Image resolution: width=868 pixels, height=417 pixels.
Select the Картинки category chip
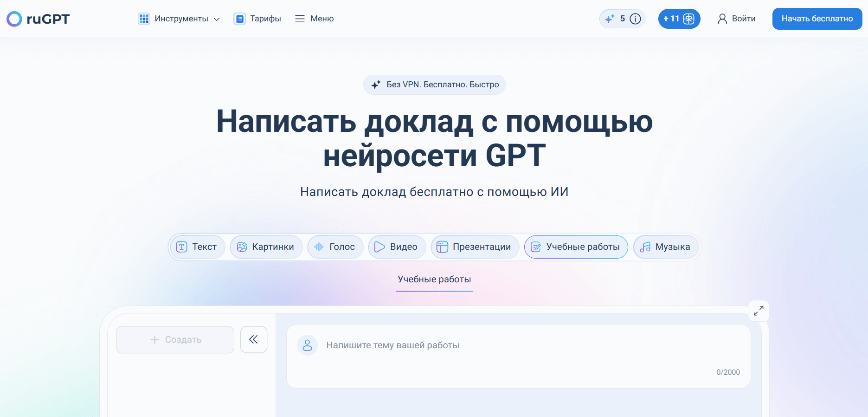[266, 247]
